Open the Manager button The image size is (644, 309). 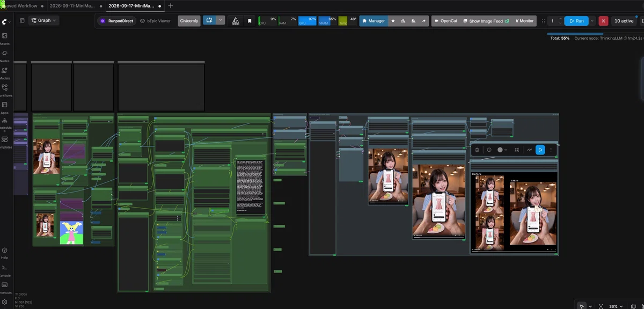pos(374,21)
